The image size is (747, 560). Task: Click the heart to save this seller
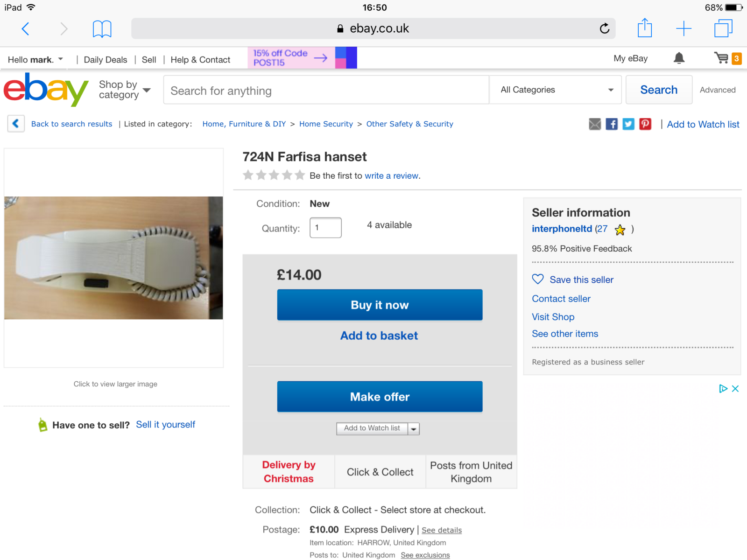pyautogui.click(x=538, y=280)
